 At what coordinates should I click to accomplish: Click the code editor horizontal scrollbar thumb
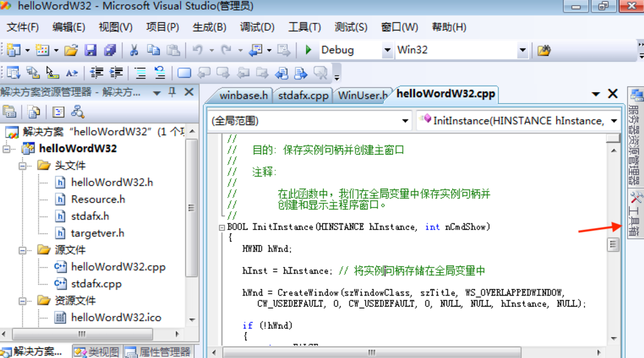point(372,352)
